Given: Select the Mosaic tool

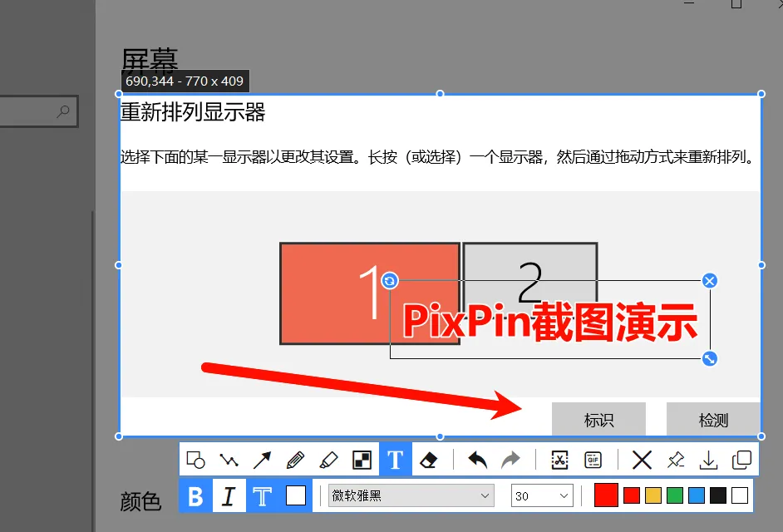Looking at the screenshot, I should (x=363, y=459).
